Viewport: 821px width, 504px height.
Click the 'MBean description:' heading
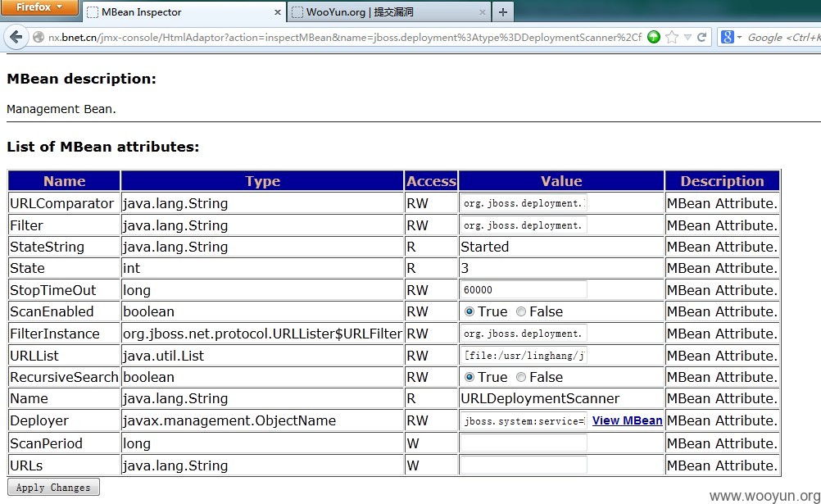point(81,79)
